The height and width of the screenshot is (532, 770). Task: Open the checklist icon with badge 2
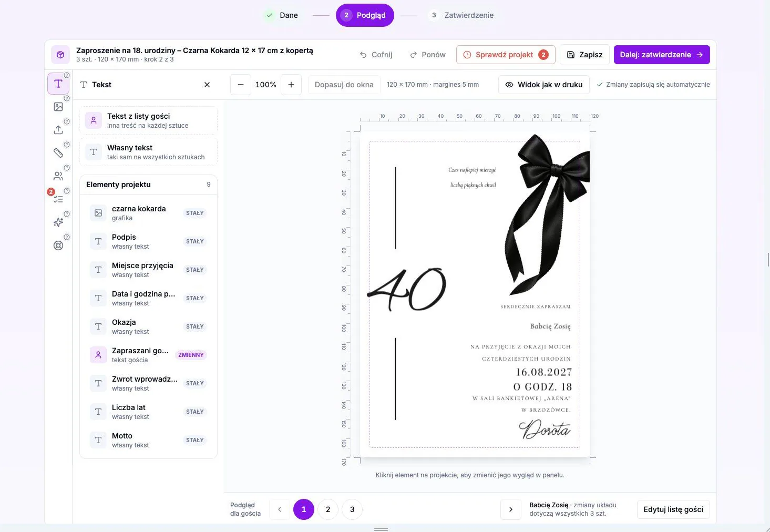58,199
